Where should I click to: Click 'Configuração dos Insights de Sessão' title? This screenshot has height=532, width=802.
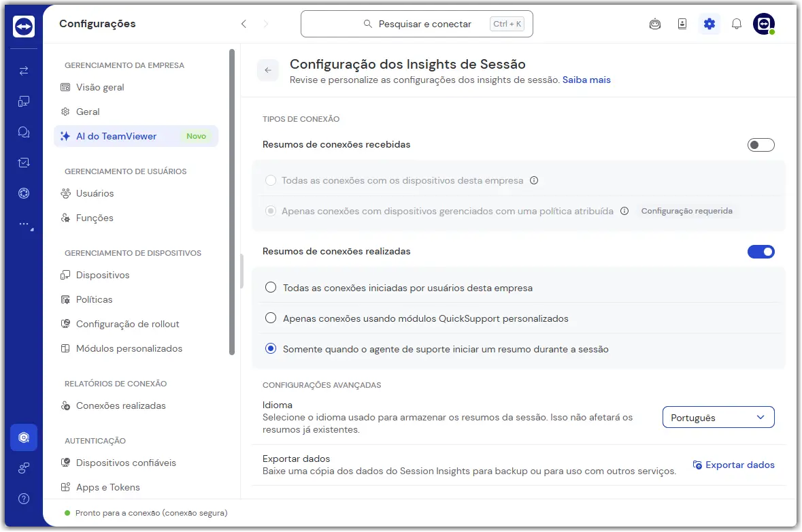click(x=407, y=64)
